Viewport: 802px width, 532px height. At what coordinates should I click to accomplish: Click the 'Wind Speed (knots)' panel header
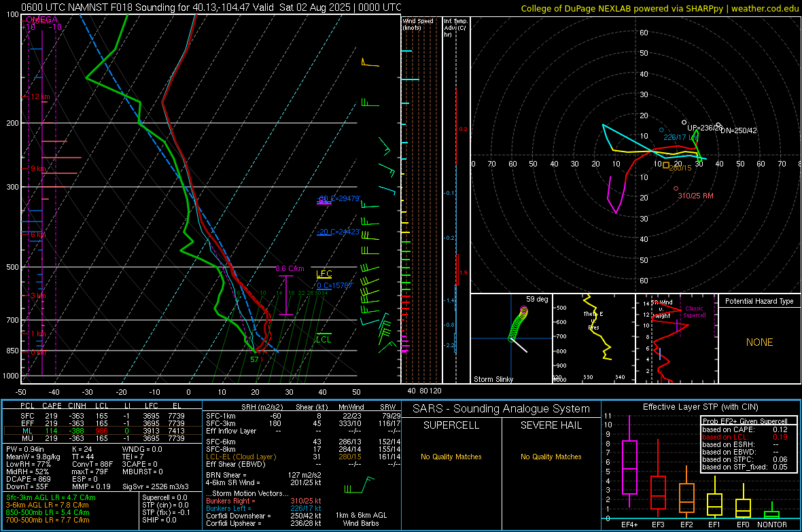pyautogui.click(x=417, y=24)
